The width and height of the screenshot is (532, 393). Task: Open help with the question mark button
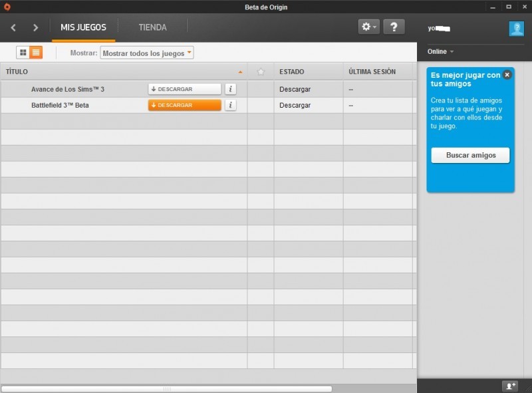394,27
